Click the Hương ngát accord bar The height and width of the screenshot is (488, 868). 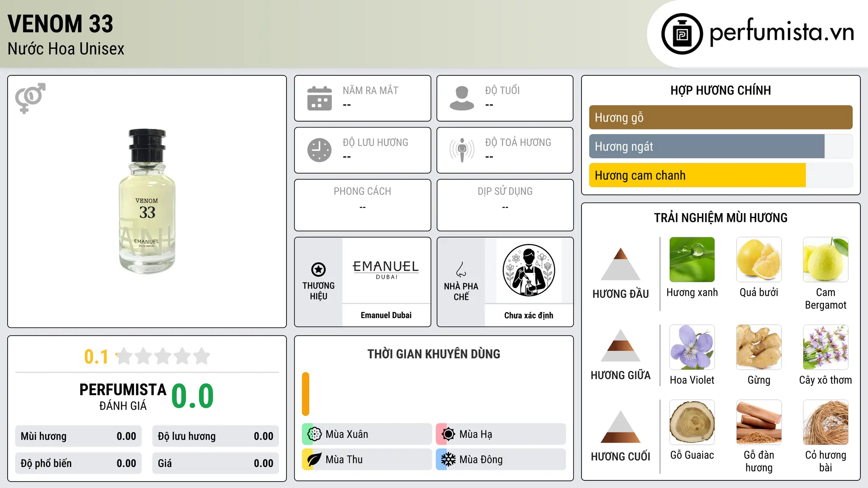coord(721,147)
